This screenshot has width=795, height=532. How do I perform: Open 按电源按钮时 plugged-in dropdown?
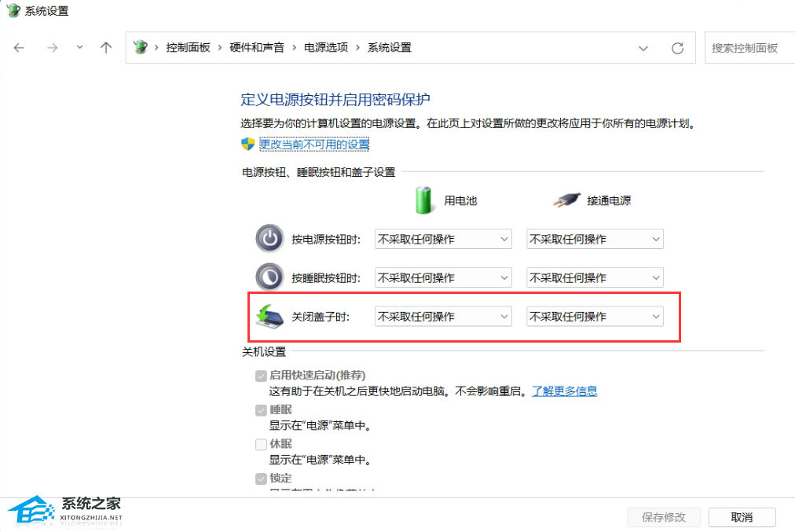coord(595,239)
